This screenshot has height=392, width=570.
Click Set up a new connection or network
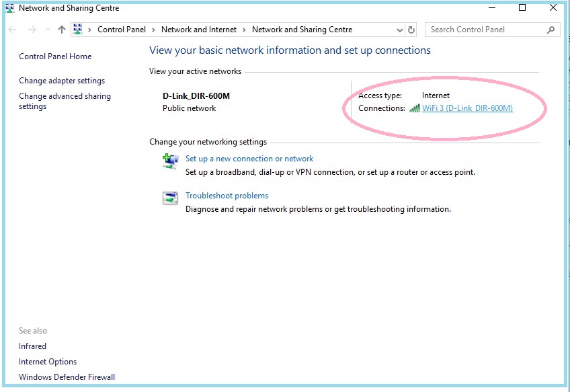[x=249, y=159]
